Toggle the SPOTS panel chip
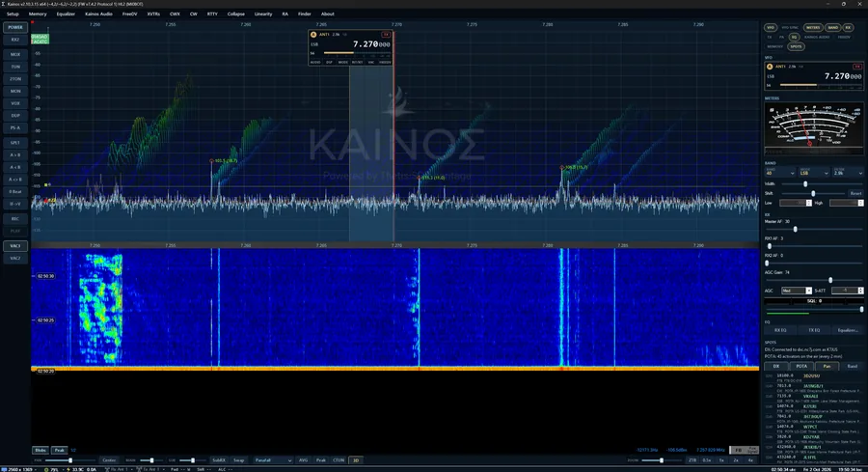The image size is (868, 472). tap(796, 46)
